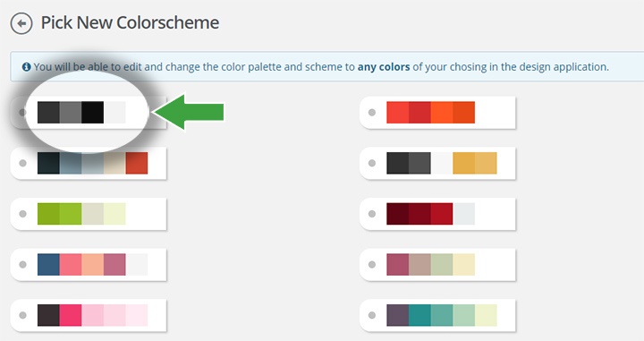Click the golden yellow swatch in the gray-yellow palette
Viewport: 644px width, 341px height.
[x=463, y=163]
